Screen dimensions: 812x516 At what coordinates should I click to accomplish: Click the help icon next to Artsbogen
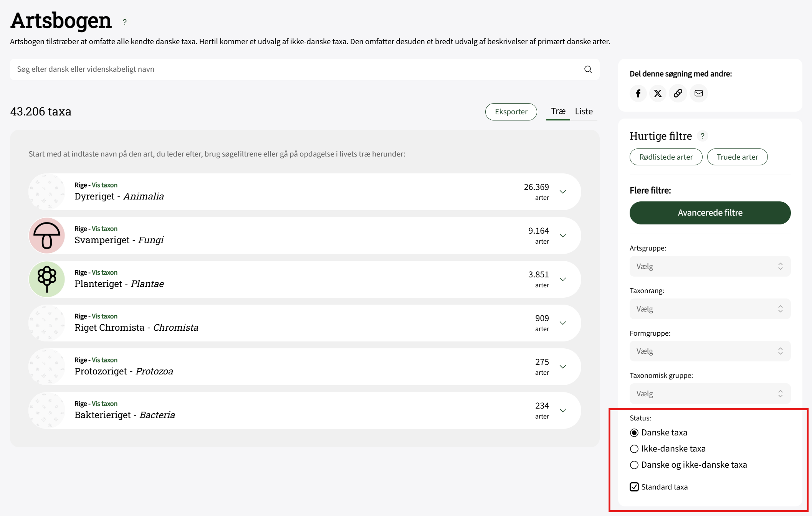pyautogui.click(x=125, y=22)
